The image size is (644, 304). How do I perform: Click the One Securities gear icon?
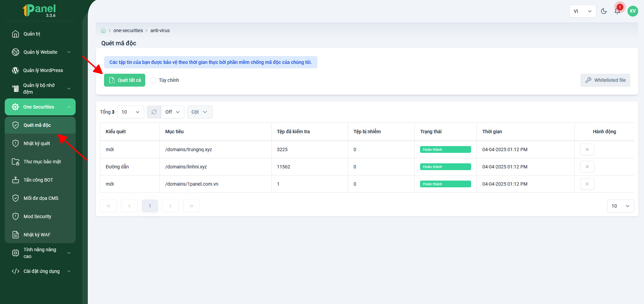[16, 107]
